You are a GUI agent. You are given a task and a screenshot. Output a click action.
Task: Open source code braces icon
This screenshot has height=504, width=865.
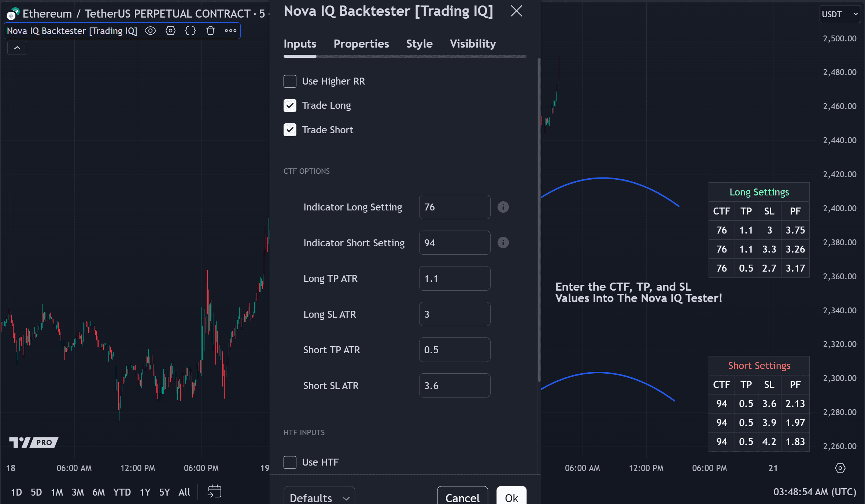pyautogui.click(x=190, y=31)
